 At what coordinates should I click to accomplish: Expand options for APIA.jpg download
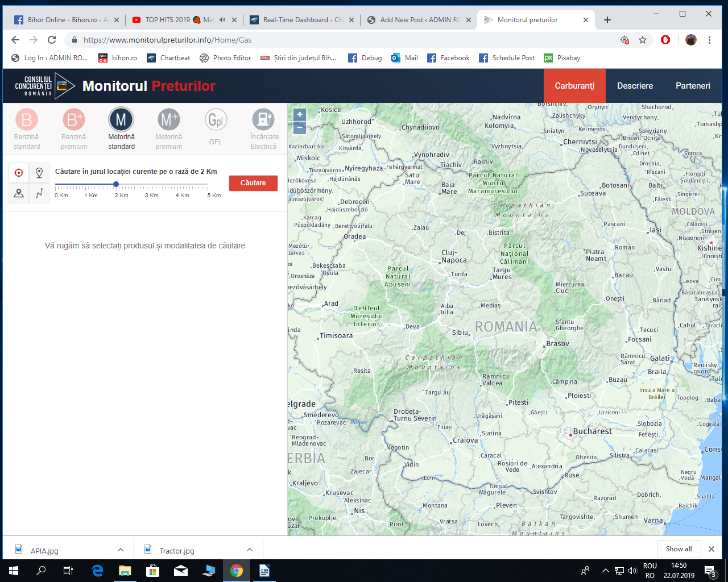tap(121, 550)
